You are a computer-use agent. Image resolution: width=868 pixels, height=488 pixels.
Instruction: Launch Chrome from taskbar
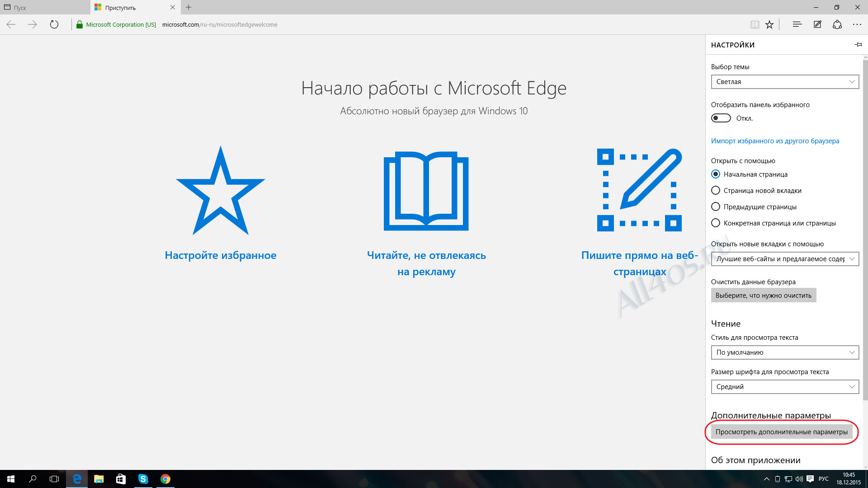coord(165,479)
